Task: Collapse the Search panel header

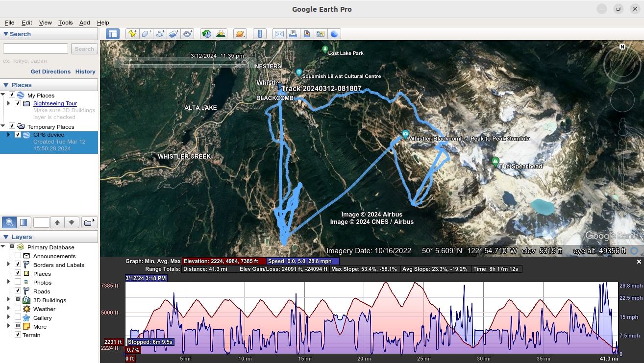Action: click(x=49, y=34)
